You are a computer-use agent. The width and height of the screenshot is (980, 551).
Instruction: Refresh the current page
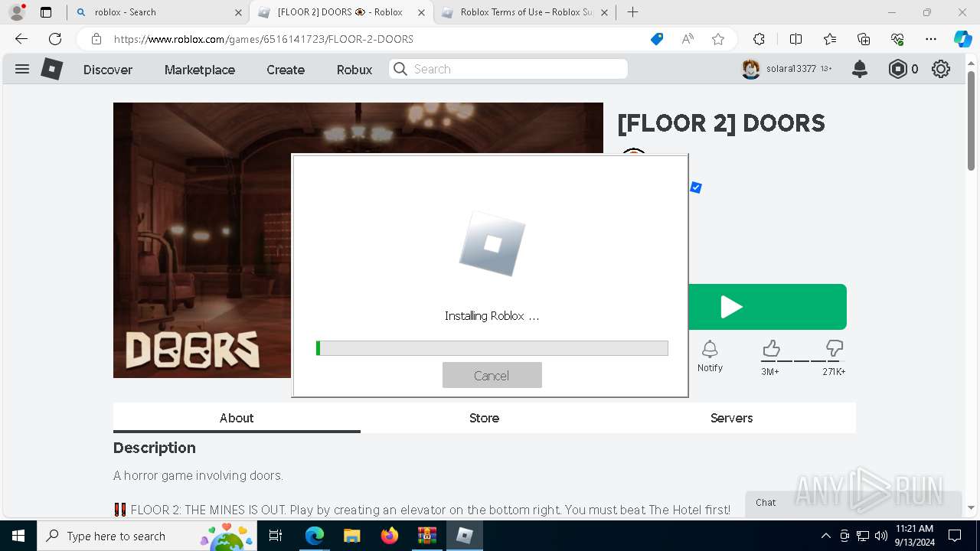click(55, 39)
